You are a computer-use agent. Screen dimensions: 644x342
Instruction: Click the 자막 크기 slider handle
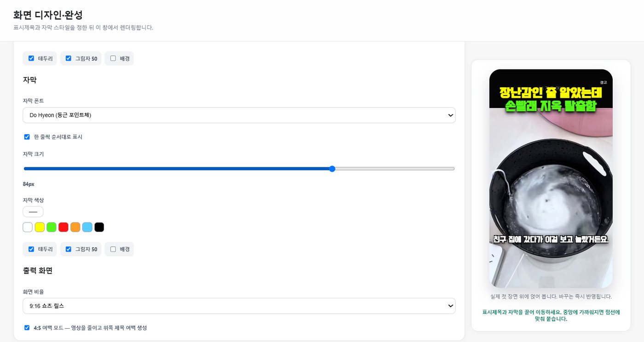click(x=332, y=169)
